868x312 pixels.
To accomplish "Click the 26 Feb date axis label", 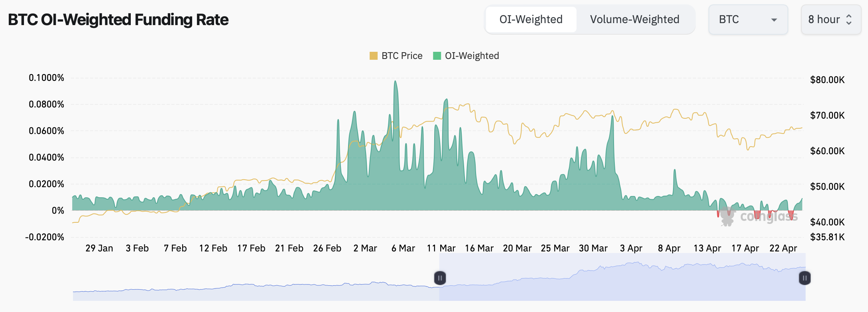I will tap(327, 248).
